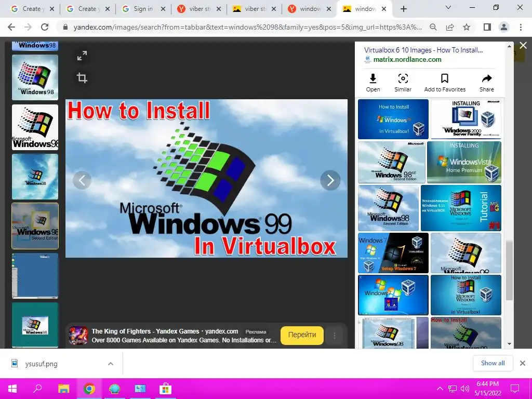The image size is (532, 399).
Task: Go to the next image
Action: [330, 180]
